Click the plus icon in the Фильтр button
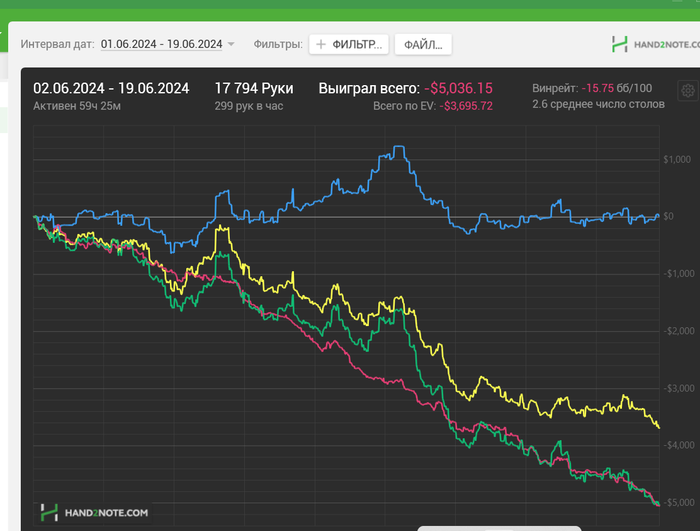The height and width of the screenshot is (531, 700). tap(321, 44)
